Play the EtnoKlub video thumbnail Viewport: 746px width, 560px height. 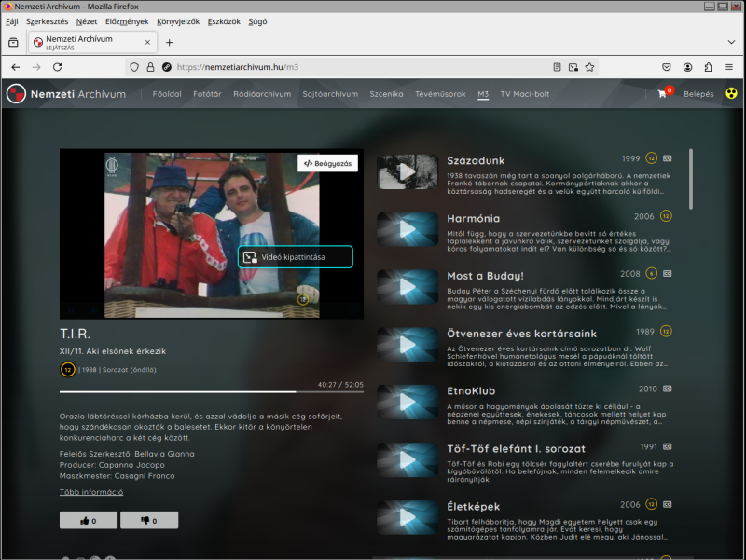click(x=408, y=403)
